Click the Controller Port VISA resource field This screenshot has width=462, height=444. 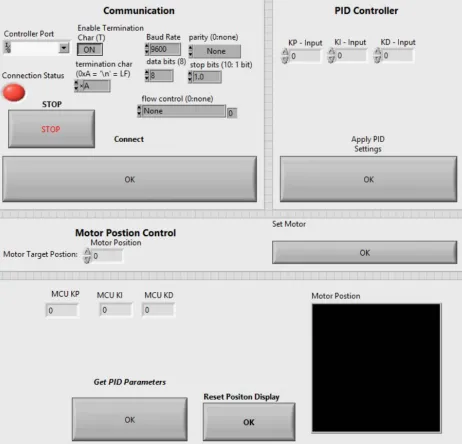37,48
